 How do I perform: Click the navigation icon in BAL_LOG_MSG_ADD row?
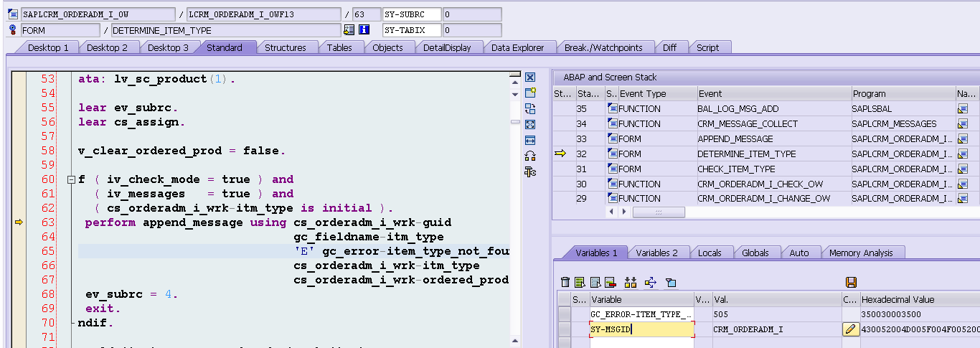point(963,109)
